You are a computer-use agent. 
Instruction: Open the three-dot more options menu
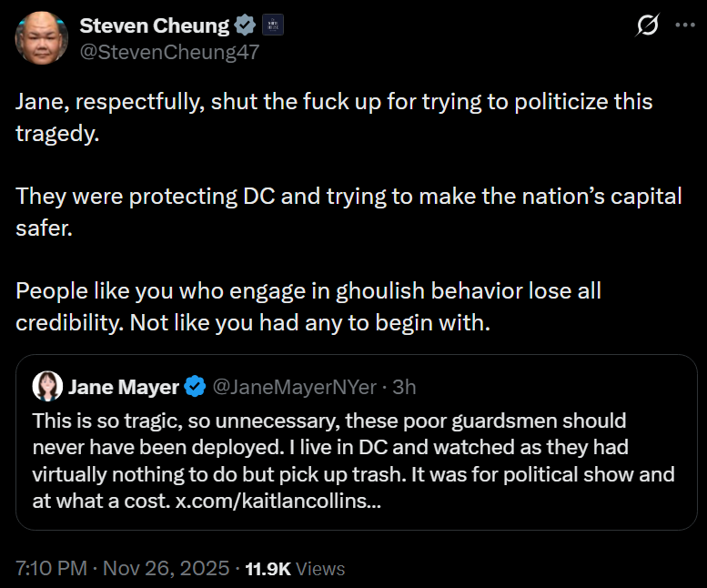coord(684,26)
